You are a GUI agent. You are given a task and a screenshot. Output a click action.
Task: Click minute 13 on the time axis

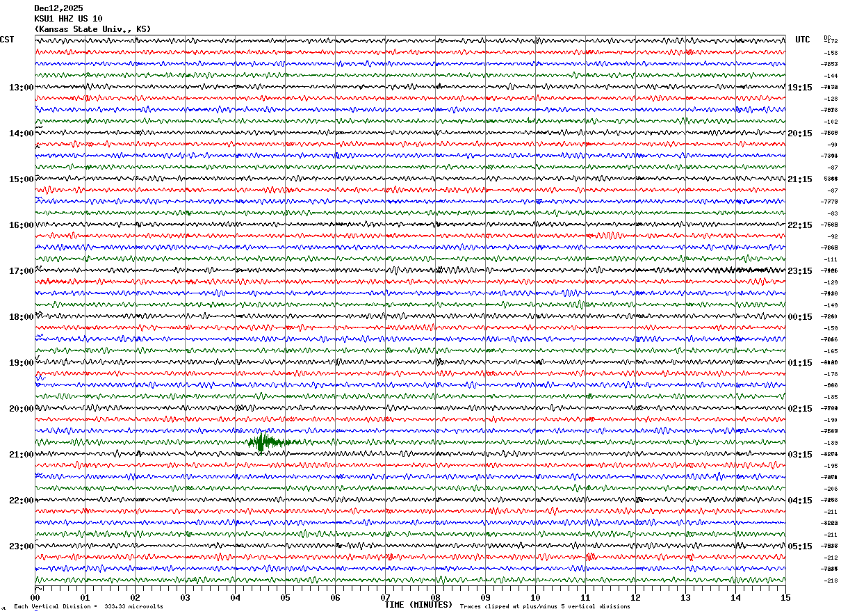(686, 597)
